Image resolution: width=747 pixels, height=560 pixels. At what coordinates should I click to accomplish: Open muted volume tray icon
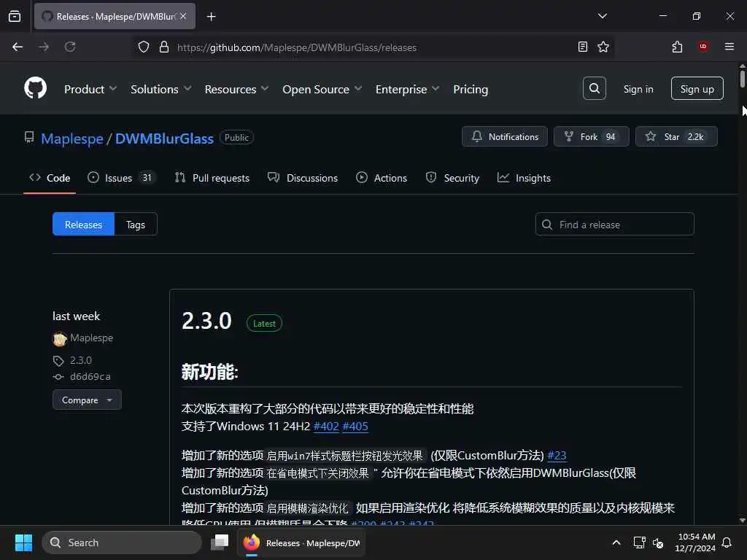658,542
